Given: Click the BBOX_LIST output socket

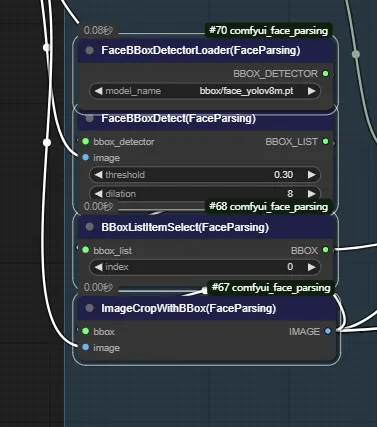Looking at the screenshot, I should click(326, 141).
